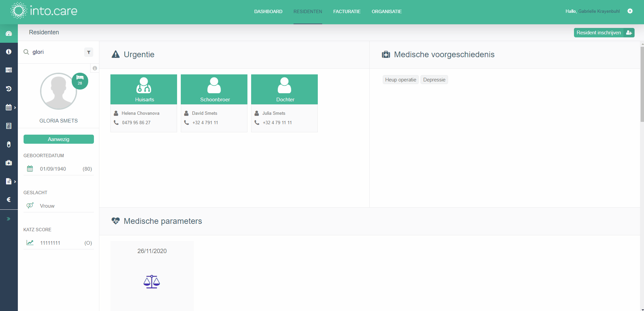Screen dimensions: 644x311
Task: Click the name David Smets
Action: pos(205,113)
